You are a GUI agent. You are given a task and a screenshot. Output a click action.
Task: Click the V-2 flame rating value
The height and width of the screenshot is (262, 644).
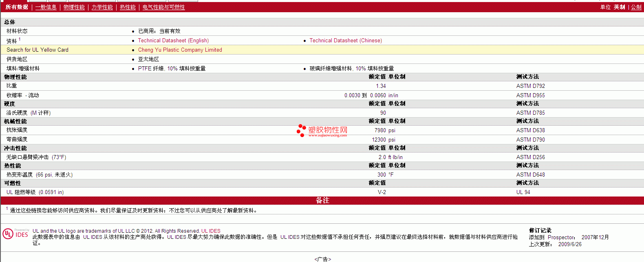[382, 192]
